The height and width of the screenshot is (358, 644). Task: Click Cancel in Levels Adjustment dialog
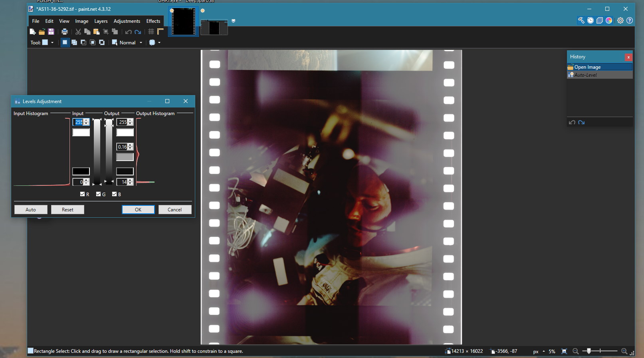coord(174,209)
